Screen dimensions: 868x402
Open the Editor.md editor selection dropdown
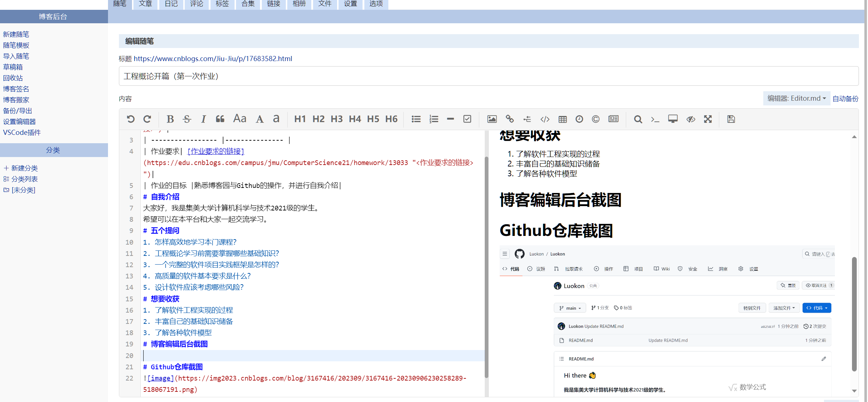click(x=796, y=99)
